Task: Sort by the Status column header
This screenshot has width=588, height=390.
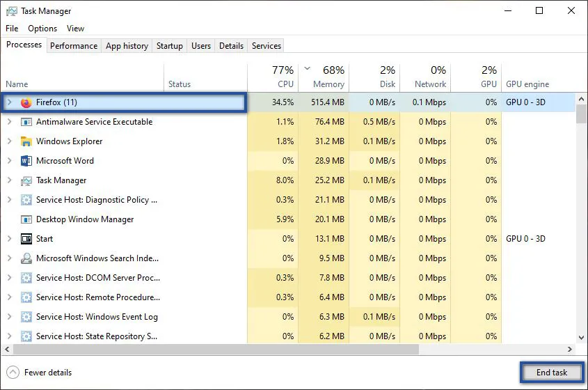Action: (205, 78)
